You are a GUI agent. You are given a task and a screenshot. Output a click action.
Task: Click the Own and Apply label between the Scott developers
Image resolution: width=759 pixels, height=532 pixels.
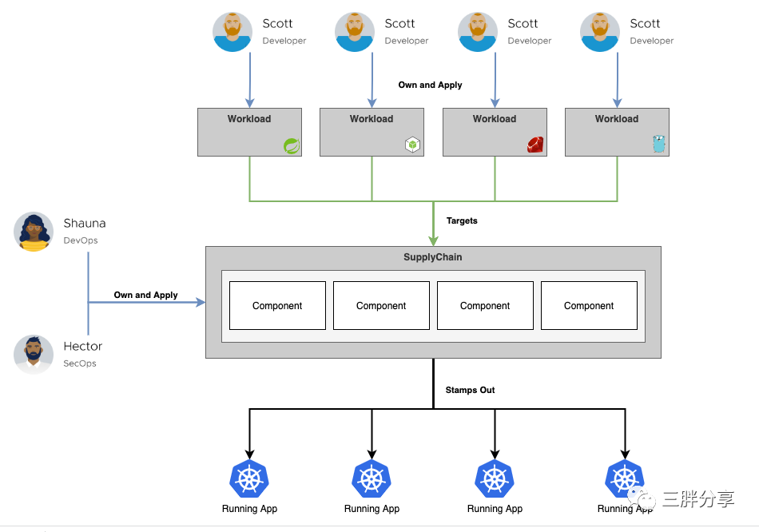[431, 85]
